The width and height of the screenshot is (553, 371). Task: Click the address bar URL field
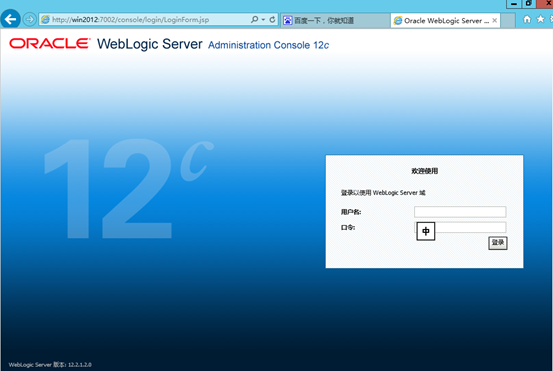point(145,19)
